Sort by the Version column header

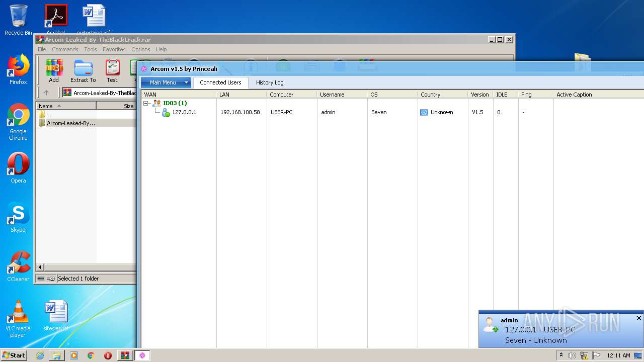[480, 95]
